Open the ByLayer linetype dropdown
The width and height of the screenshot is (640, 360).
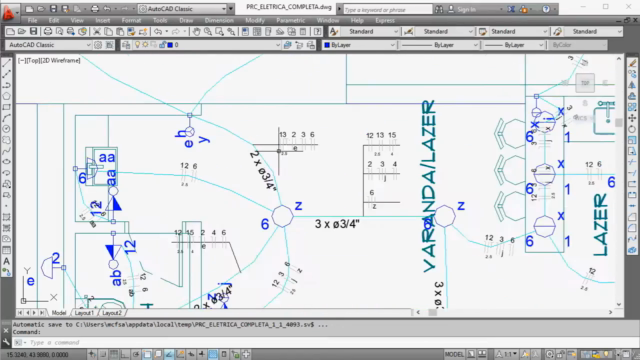439,45
